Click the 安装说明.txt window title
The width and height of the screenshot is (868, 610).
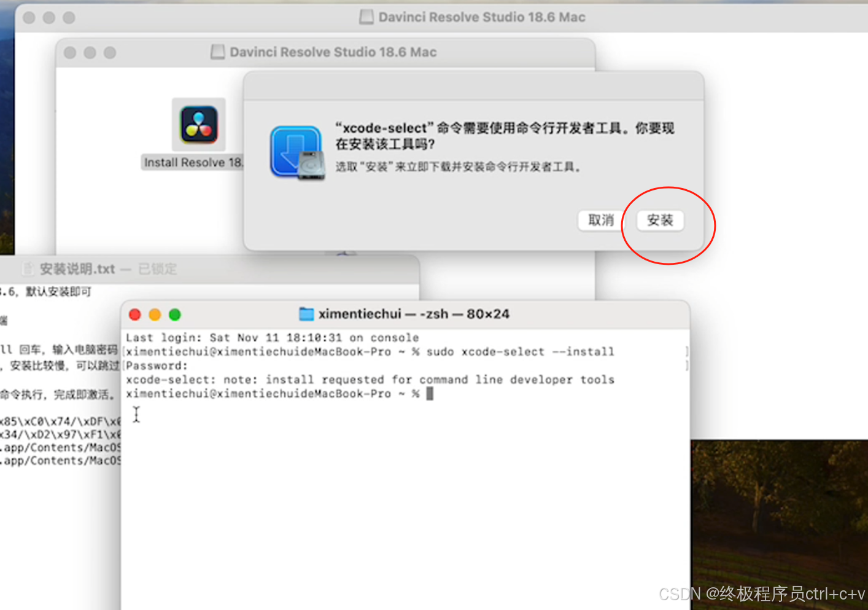77,269
